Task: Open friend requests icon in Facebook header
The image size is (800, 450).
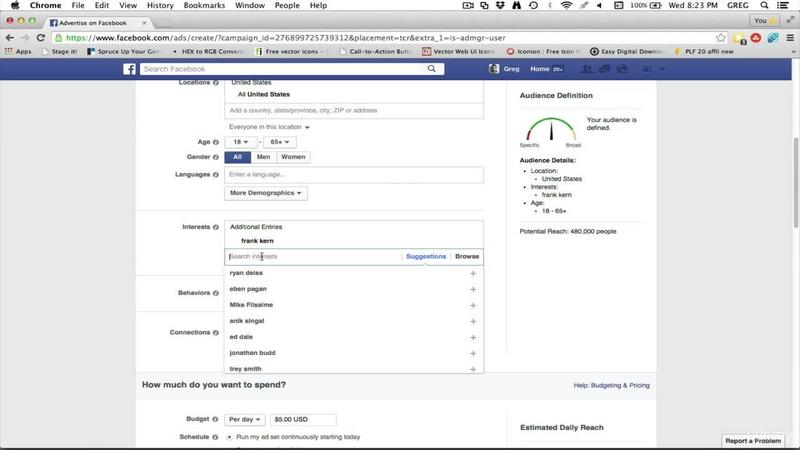Action: [587, 69]
